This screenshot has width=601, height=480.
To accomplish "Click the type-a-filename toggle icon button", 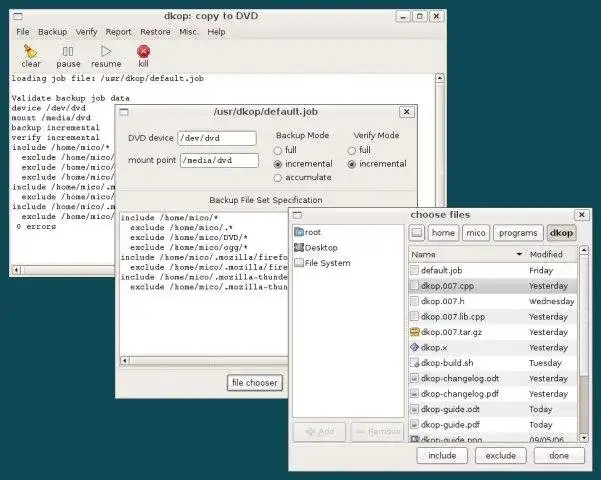I will click(417, 233).
